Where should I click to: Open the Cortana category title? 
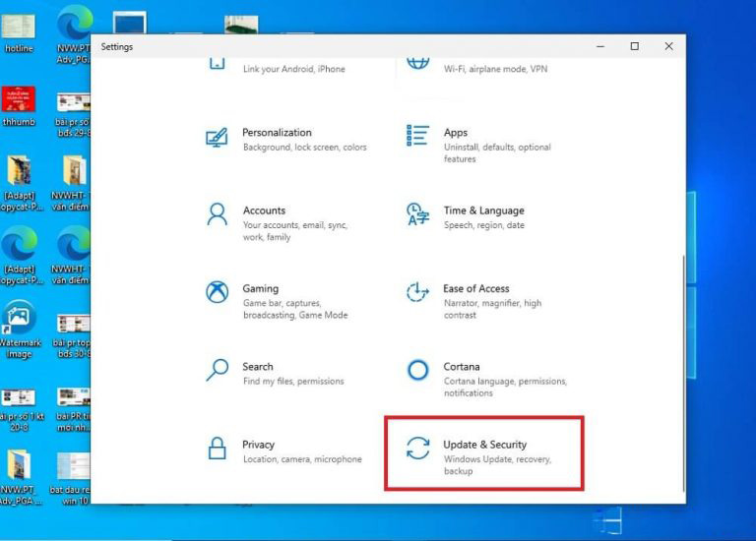462,367
